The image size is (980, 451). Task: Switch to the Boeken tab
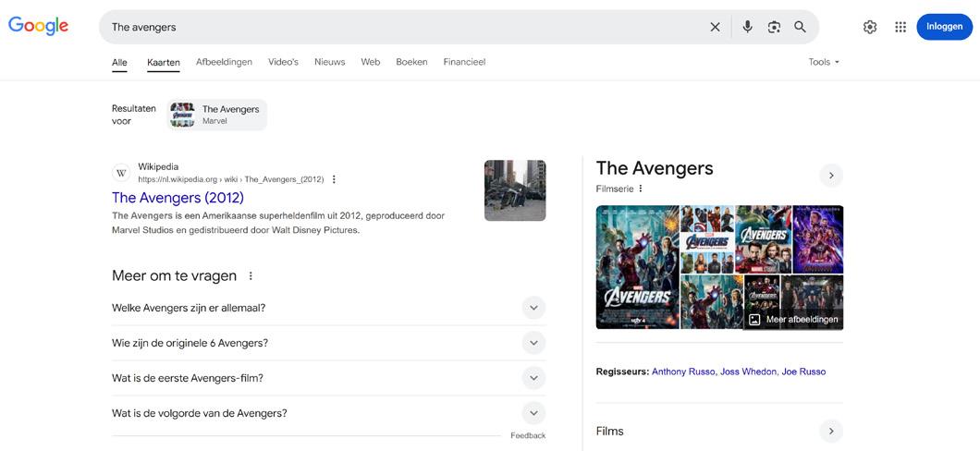coord(411,62)
